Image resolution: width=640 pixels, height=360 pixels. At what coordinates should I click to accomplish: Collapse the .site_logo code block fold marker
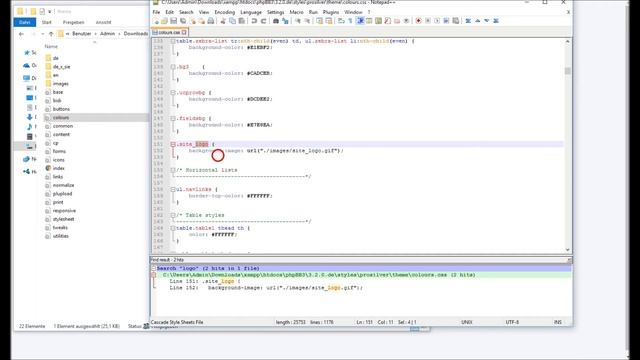(x=173, y=144)
